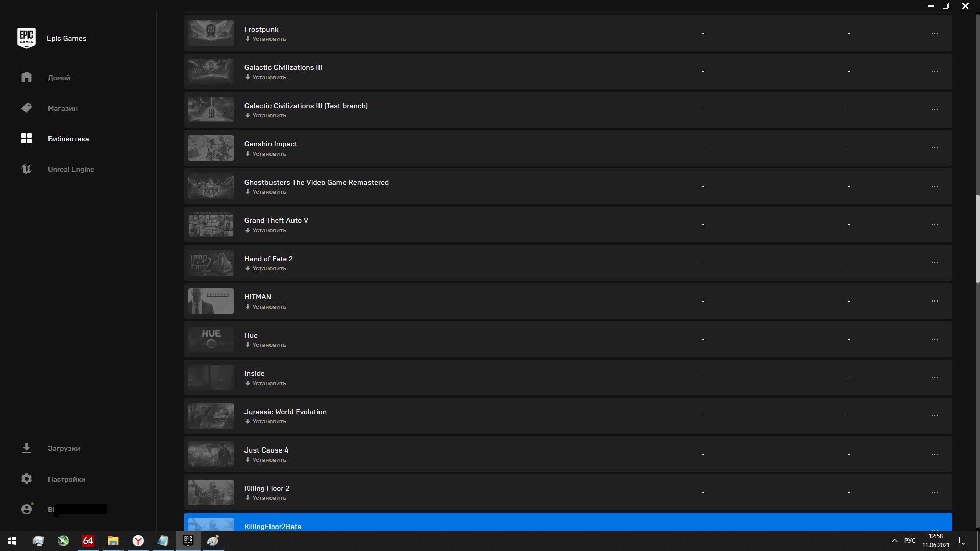Click Установить under Just Cause 4
The width and height of the screenshot is (980, 551).
click(265, 460)
